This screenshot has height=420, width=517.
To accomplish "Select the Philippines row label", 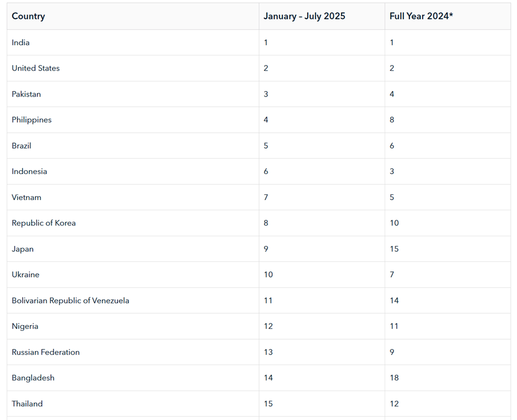I will coord(32,120).
